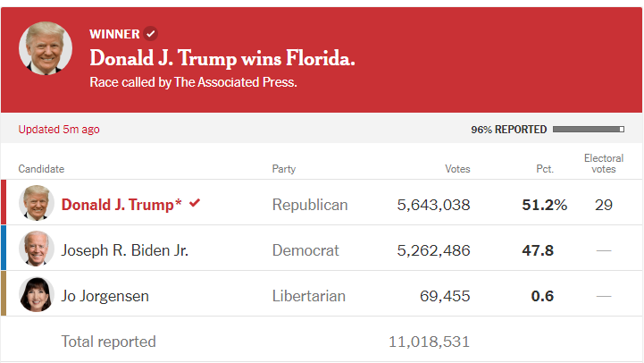Screen dimensions: 644x363
Task: Click the Candidate column header
Action: pyautogui.click(x=41, y=169)
